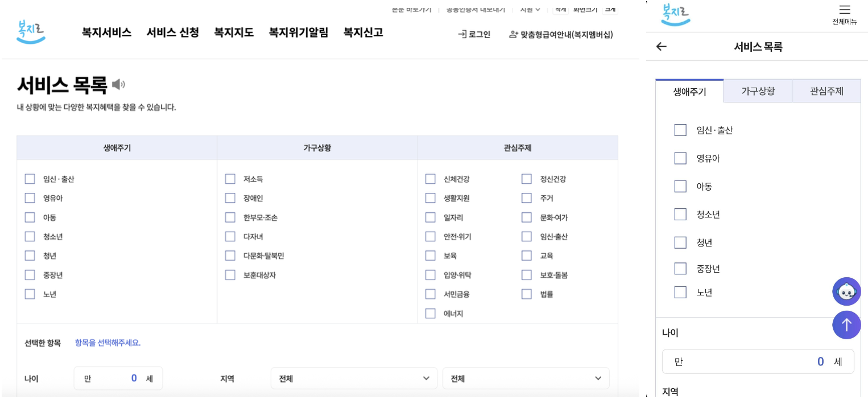This screenshot has height=403, width=868.
Task: Click the back arrow in mobile header
Action: tap(660, 47)
